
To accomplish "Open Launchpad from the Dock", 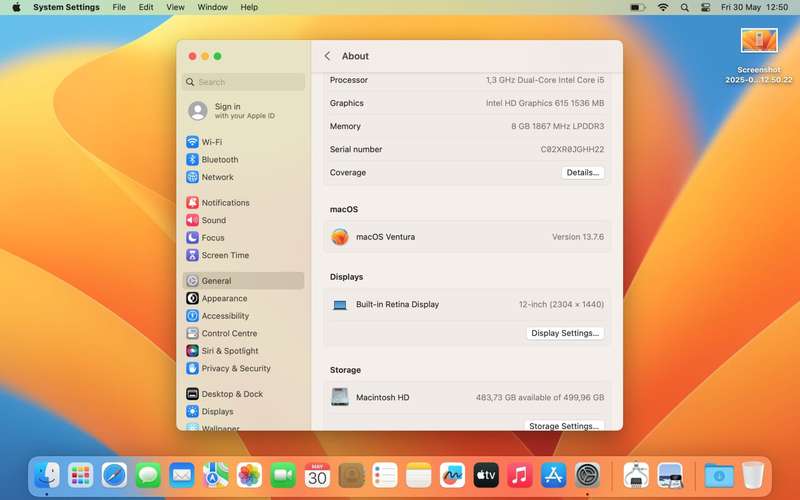I will 81,476.
